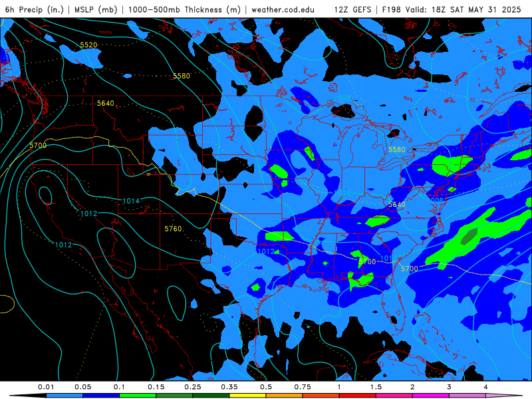Click the 'MSLP (mb)' header text
Image resolution: width=532 pixels, height=399 pixels.
point(96,9)
